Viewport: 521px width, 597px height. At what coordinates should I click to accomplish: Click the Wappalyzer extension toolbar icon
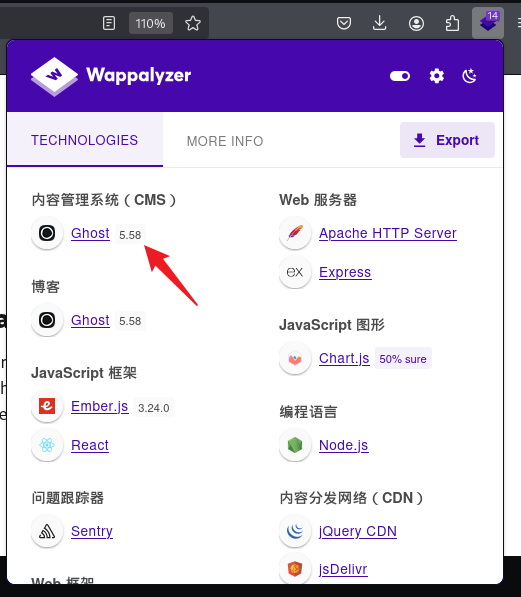coord(488,23)
